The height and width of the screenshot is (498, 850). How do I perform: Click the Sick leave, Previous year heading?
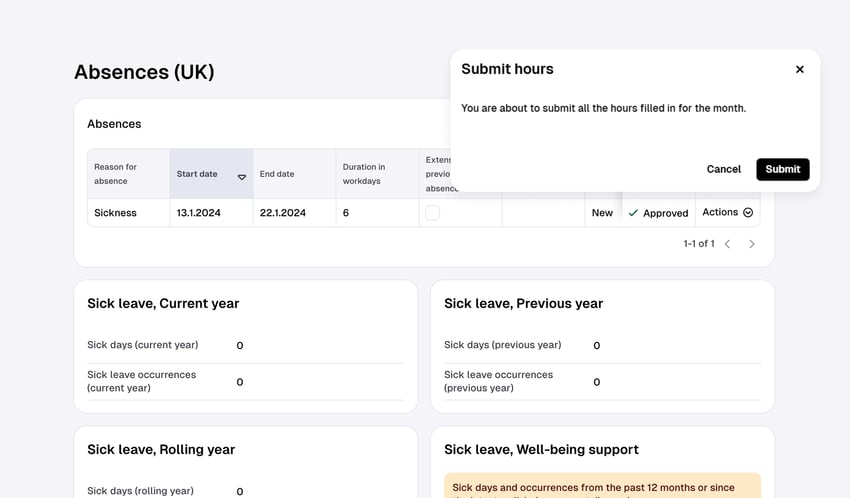(523, 303)
